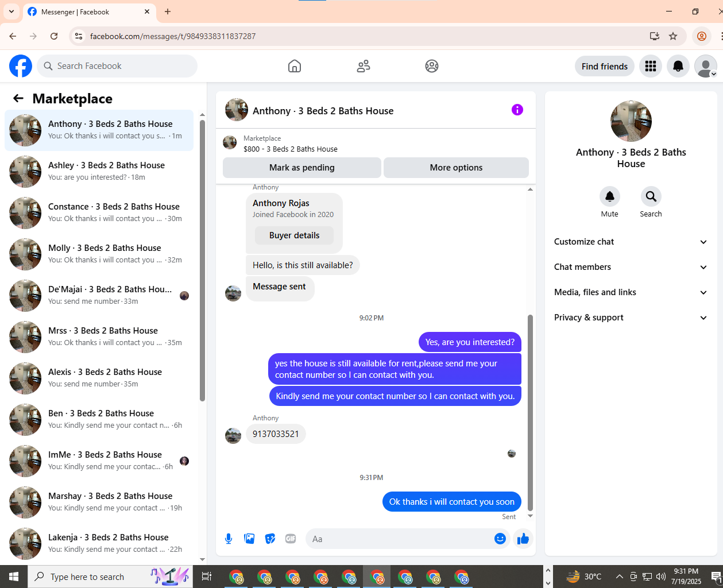Reload the page in the browser
This screenshot has width=723, height=588.
[x=54, y=36]
